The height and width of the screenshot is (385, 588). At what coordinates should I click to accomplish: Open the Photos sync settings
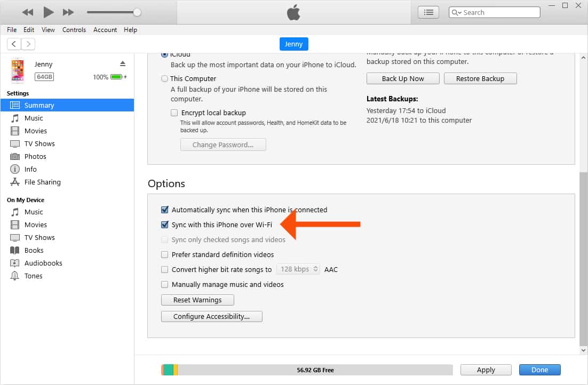click(35, 156)
